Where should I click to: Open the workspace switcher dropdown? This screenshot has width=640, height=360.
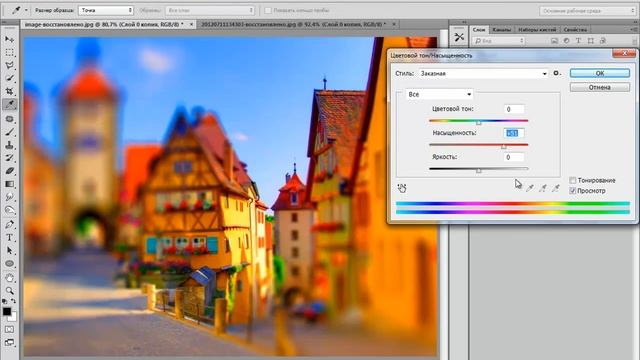(x=587, y=11)
